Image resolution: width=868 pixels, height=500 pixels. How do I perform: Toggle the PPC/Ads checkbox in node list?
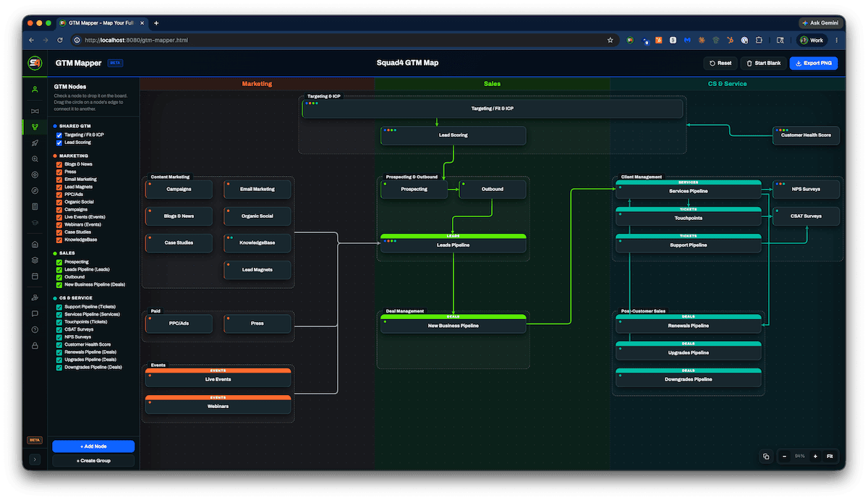[x=59, y=194]
